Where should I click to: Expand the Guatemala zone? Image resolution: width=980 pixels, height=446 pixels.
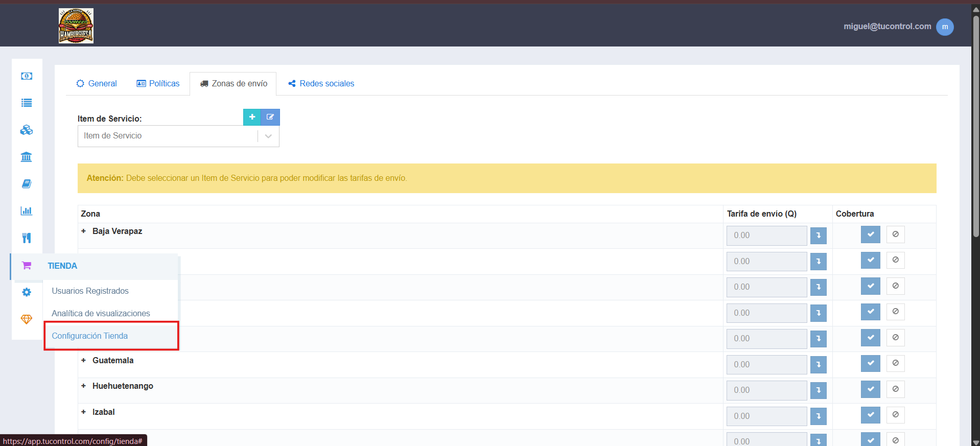[x=83, y=360]
